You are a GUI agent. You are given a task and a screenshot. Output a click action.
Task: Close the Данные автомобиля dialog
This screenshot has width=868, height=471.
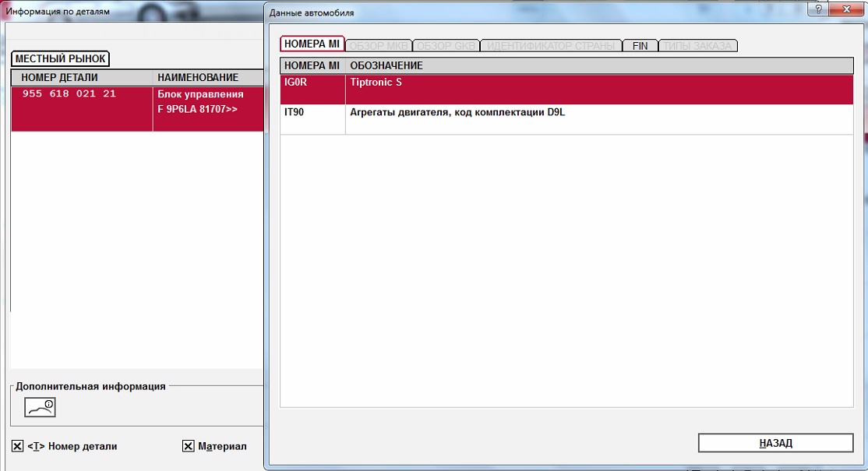tap(847, 9)
